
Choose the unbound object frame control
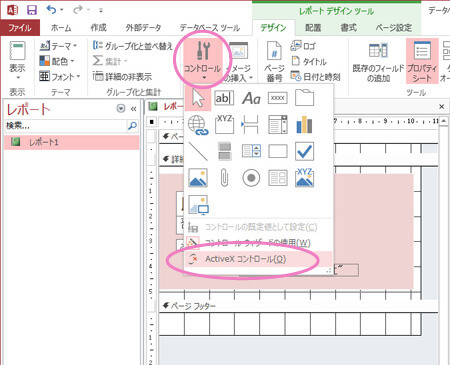click(198, 178)
